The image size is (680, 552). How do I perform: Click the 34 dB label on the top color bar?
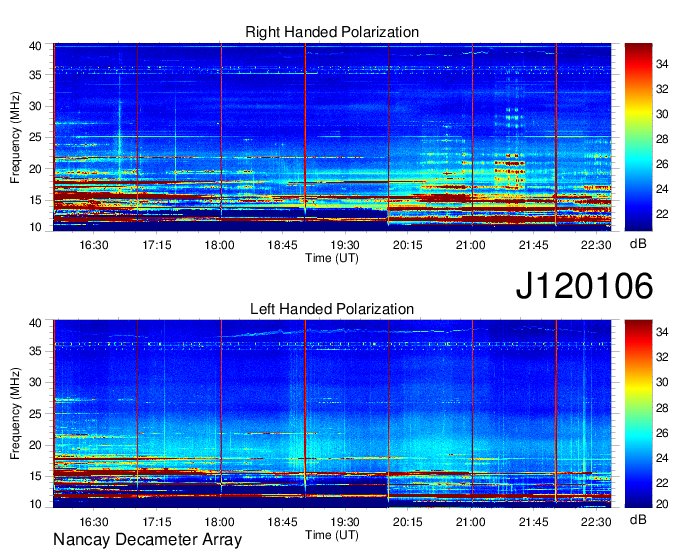(662, 64)
